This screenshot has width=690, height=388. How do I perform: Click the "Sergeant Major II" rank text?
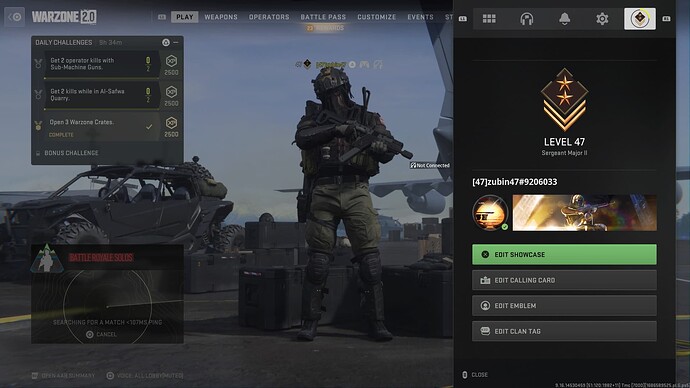pos(564,153)
